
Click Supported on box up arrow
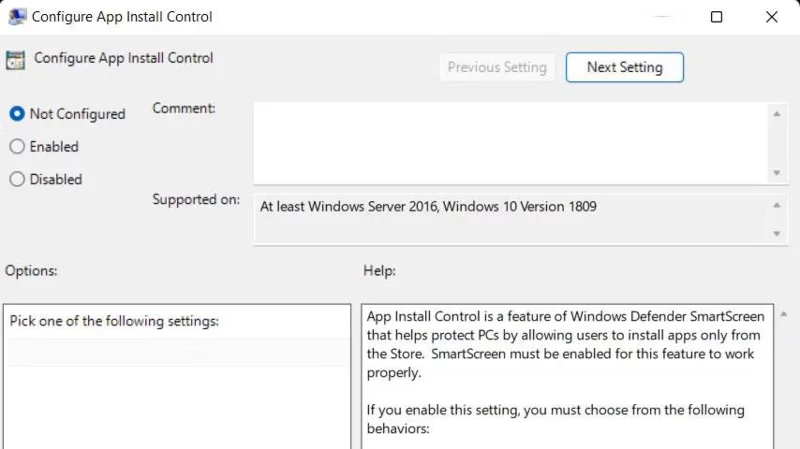[x=777, y=205]
